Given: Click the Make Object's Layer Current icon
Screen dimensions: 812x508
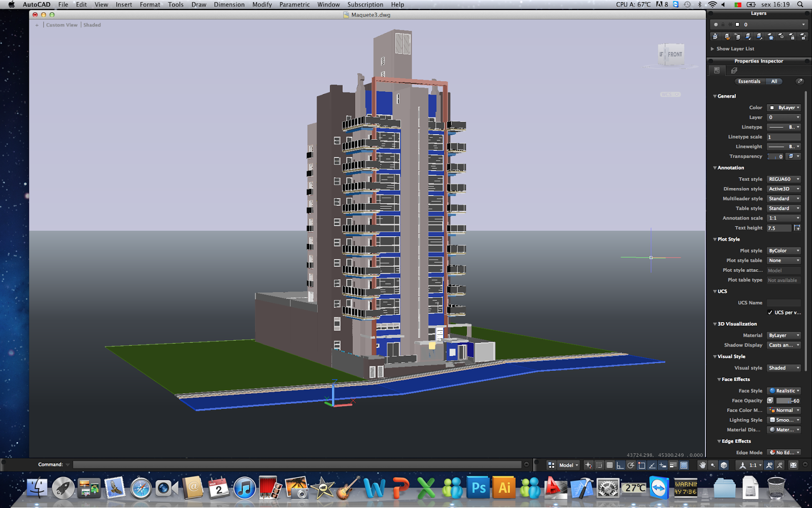Looking at the screenshot, I should click(715, 37).
